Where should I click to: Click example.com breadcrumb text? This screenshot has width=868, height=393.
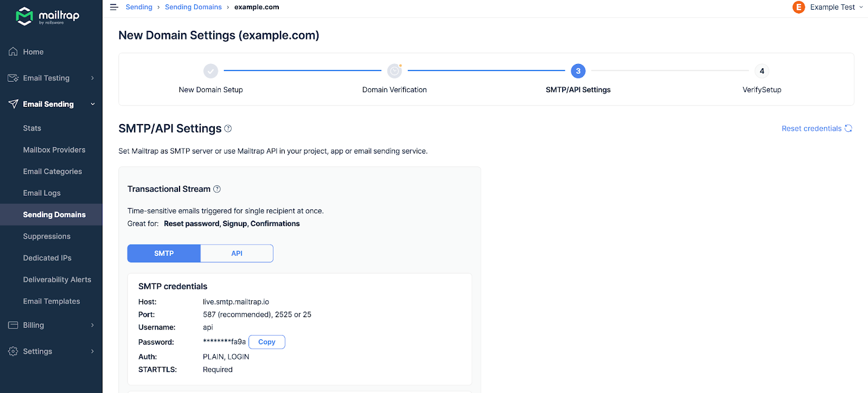click(x=257, y=7)
